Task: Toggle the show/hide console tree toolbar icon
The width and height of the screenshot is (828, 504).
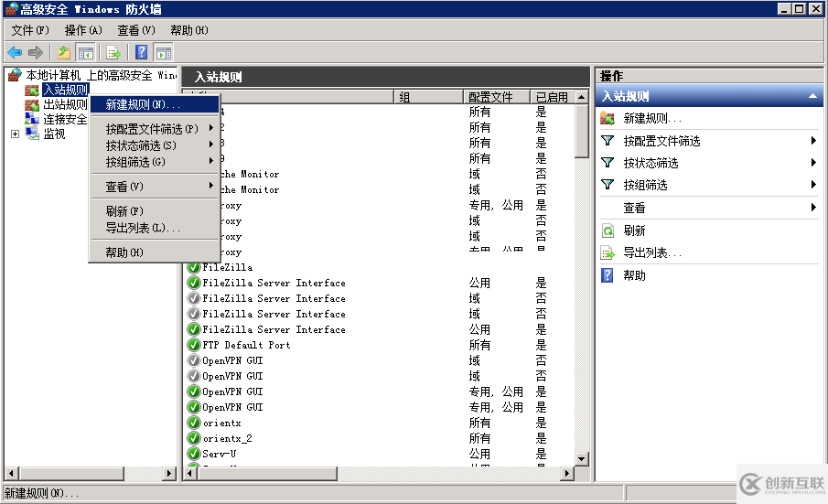Action: (86, 52)
